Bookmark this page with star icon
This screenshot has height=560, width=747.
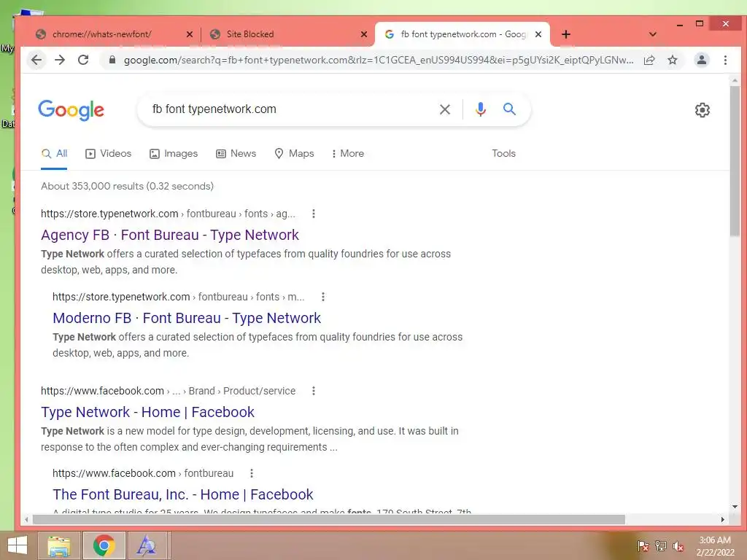click(672, 60)
